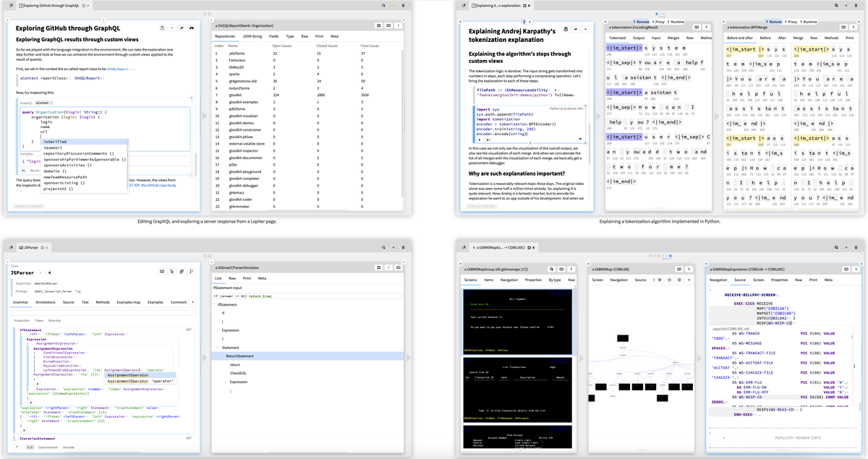The height and width of the screenshot is (459, 868).
Task: Select Production filter in grammar view
Action: point(22,319)
